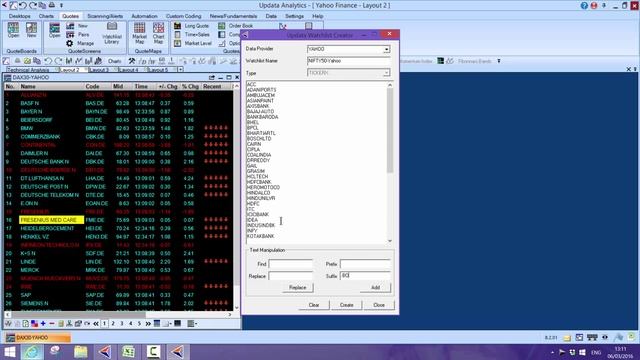Screen dimensions: 640x360
Task: Click the Replace text field
Action: coord(291,276)
